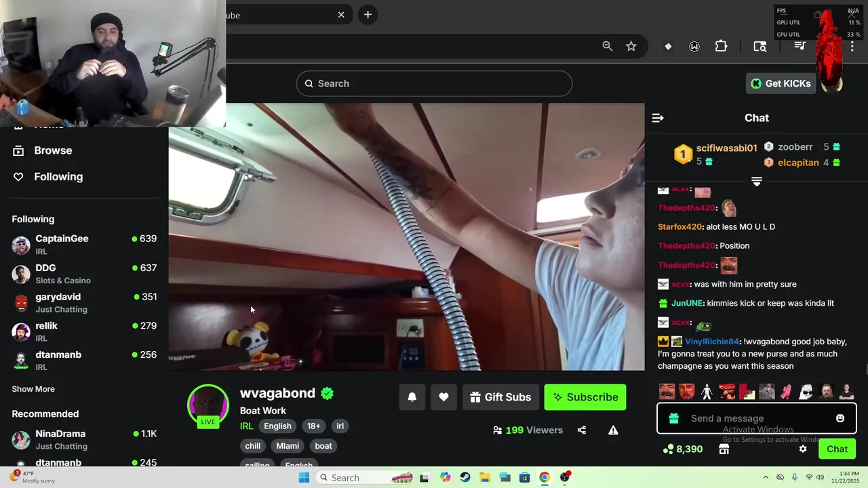Screen dimensions: 868x488
Task: Open the emote picker smiley
Action: click(x=840, y=418)
